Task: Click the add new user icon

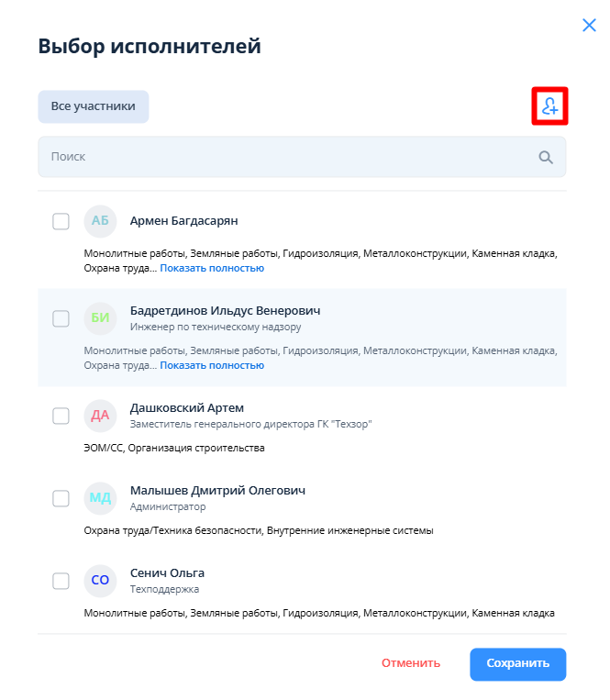Action: tap(550, 106)
